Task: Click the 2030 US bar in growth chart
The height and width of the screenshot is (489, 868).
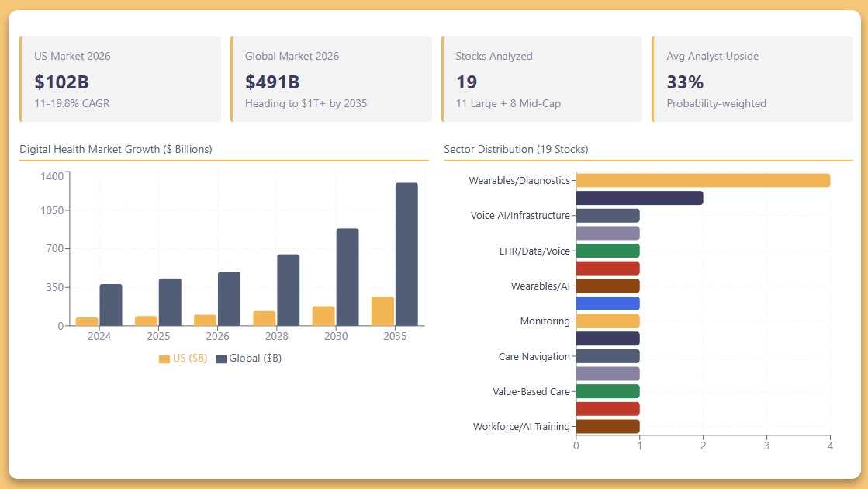Action: (x=323, y=316)
